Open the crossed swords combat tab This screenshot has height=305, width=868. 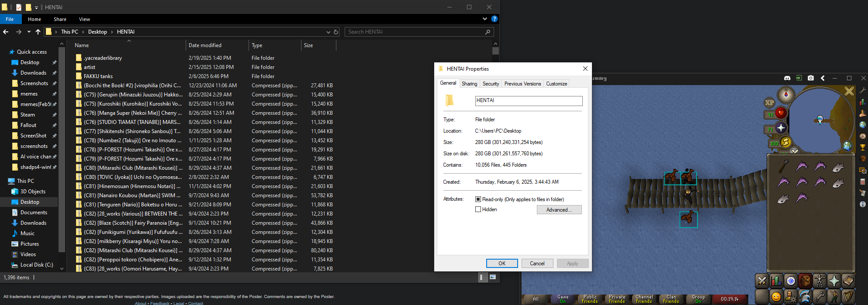762,281
